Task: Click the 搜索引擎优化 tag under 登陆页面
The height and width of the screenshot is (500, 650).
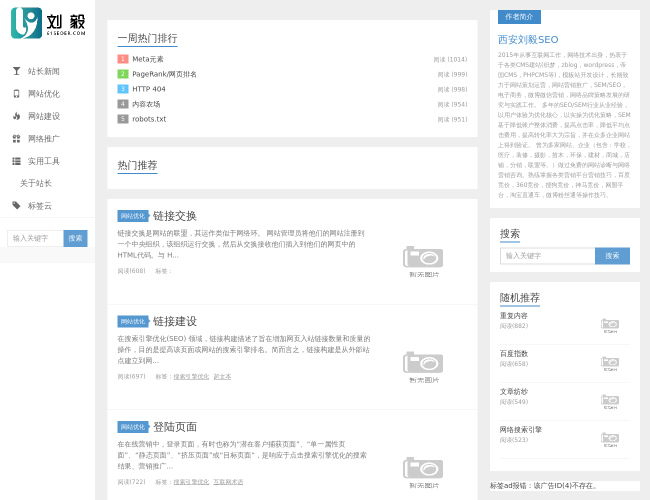Action: [x=191, y=482]
